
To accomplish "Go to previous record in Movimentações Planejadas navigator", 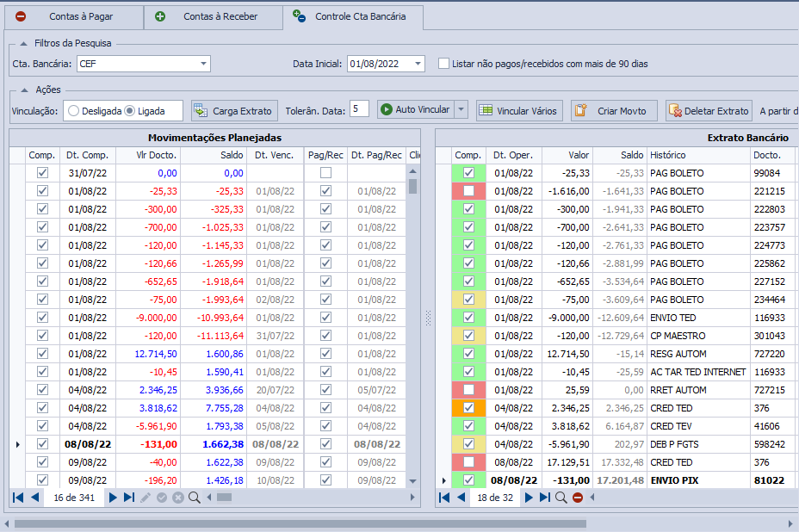I will (35, 498).
